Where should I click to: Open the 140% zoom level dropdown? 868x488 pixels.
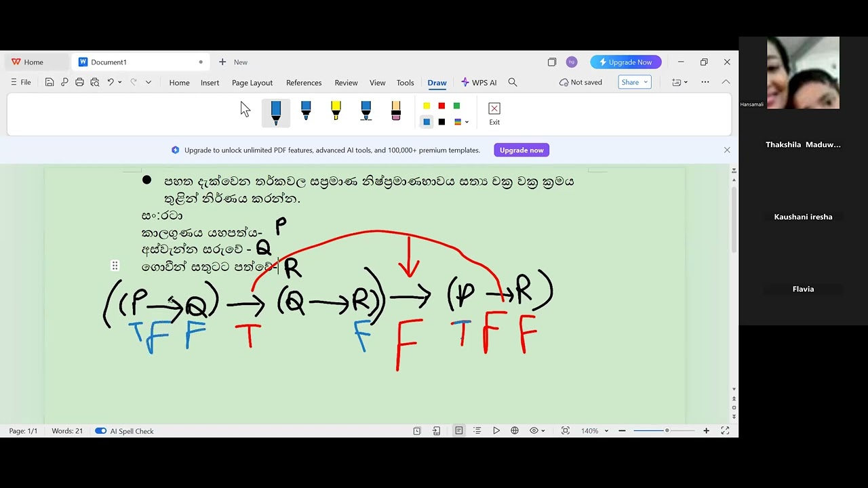click(595, 431)
